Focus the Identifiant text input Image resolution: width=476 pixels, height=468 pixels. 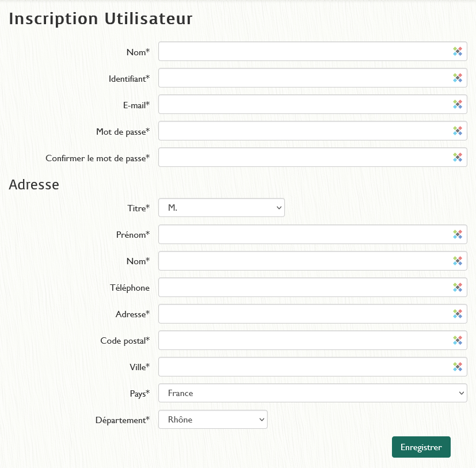click(305, 78)
